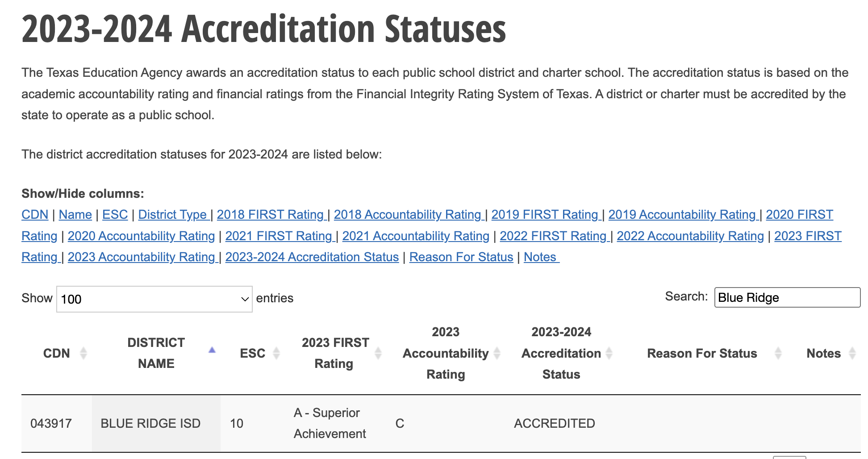Sort by 2023 Accountability Rating arrows
The image size is (868, 459).
[x=497, y=353]
